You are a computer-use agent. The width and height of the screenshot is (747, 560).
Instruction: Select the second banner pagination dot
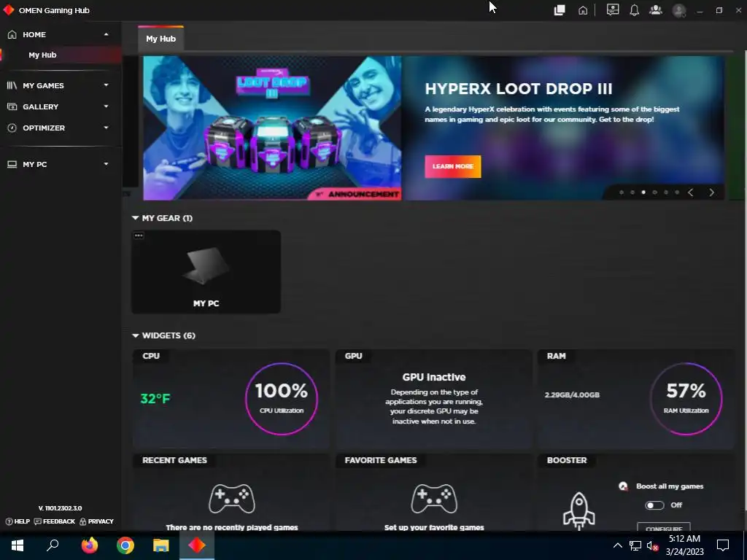pos(632,192)
